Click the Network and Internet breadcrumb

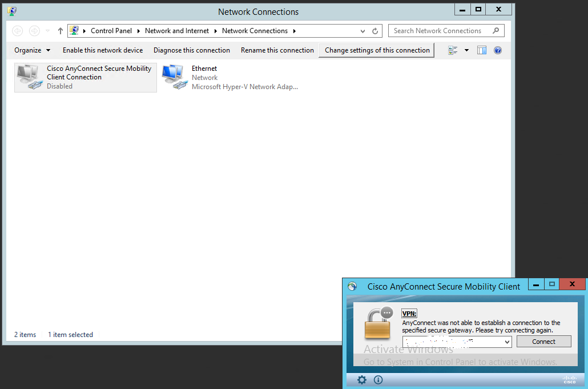176,31
